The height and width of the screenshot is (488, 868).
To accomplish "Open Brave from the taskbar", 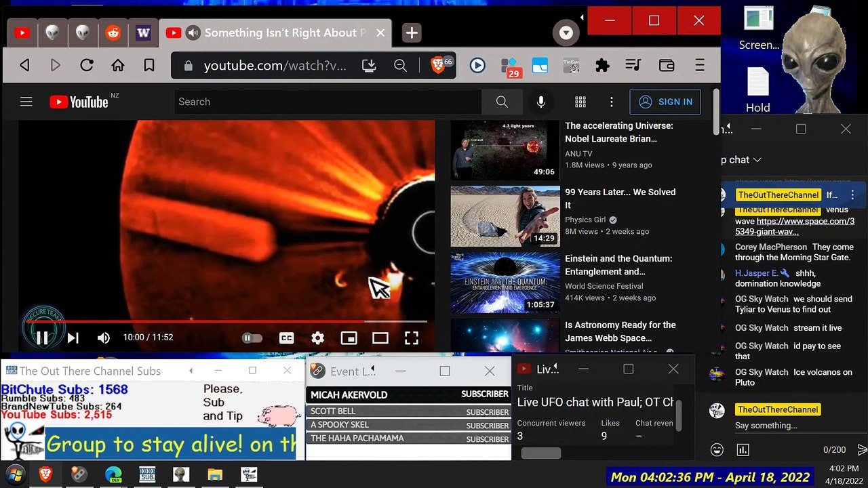I will click(45, 474).
